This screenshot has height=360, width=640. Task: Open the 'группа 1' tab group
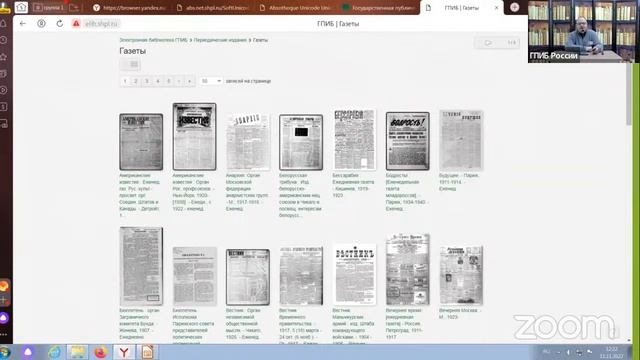tap(49, 7)
